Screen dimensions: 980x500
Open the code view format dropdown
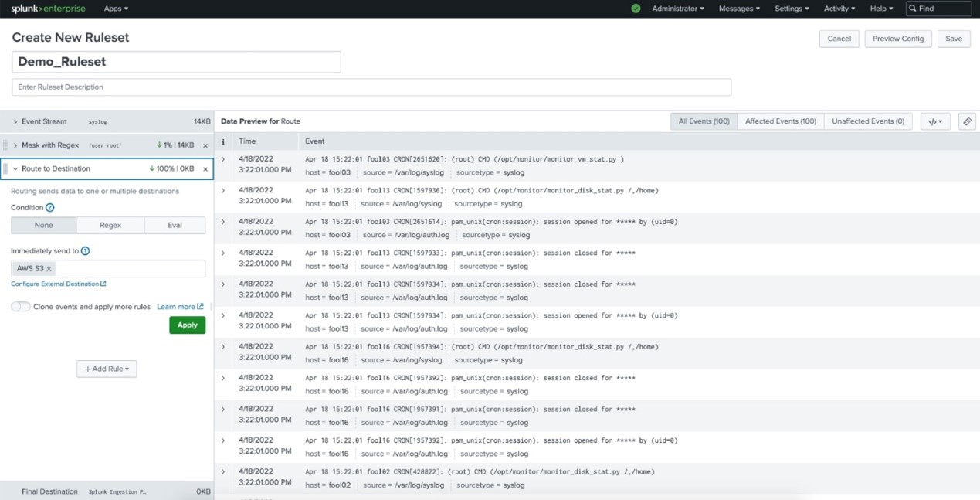pyautogui.click(x=934, y=121)
